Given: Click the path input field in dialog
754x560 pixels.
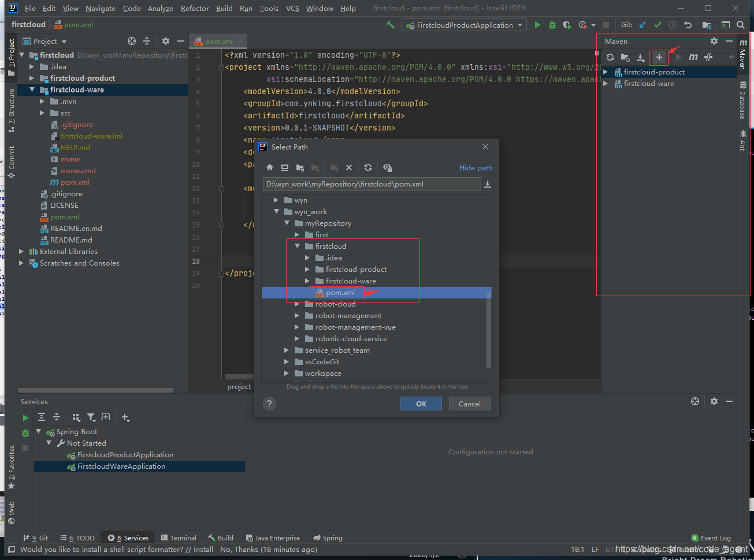Looking at the screenshot, I should pyautogui.click(x=372, y=184).
